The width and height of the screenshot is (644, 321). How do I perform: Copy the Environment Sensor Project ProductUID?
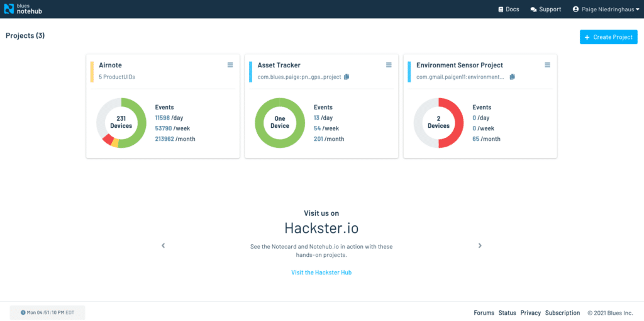pyautogui.click(x=512, y=77)
